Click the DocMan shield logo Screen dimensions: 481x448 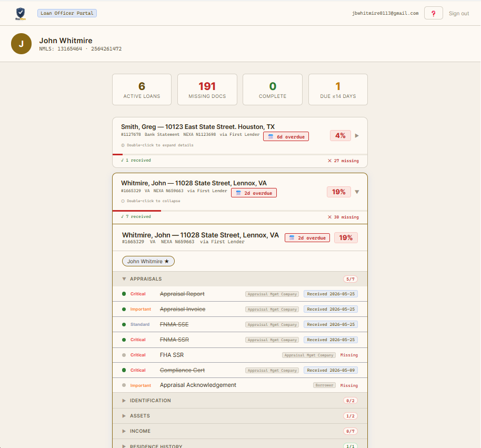click(x=21, y=14)
